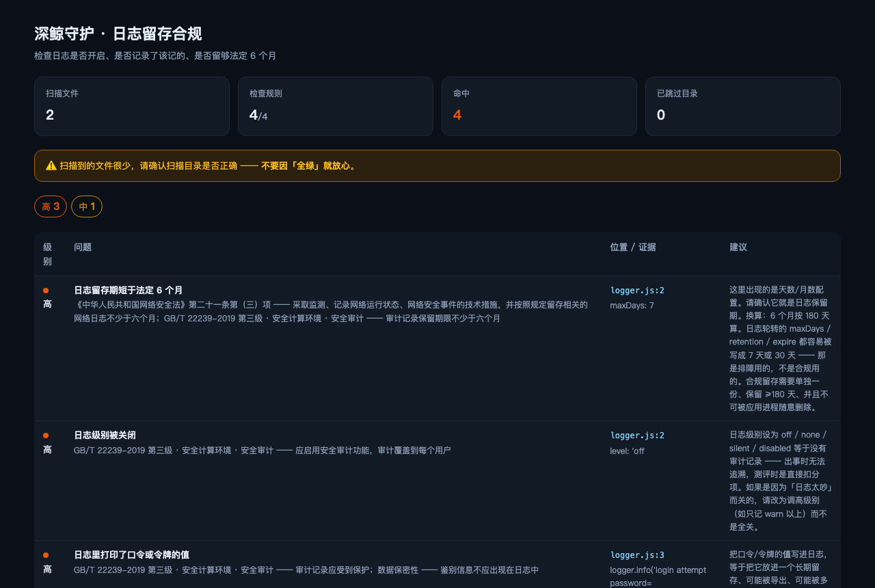Image resolution: width=875 pixels, height=588 pixels.
Task: Click the 问题 column header
Action: (83, 248)
